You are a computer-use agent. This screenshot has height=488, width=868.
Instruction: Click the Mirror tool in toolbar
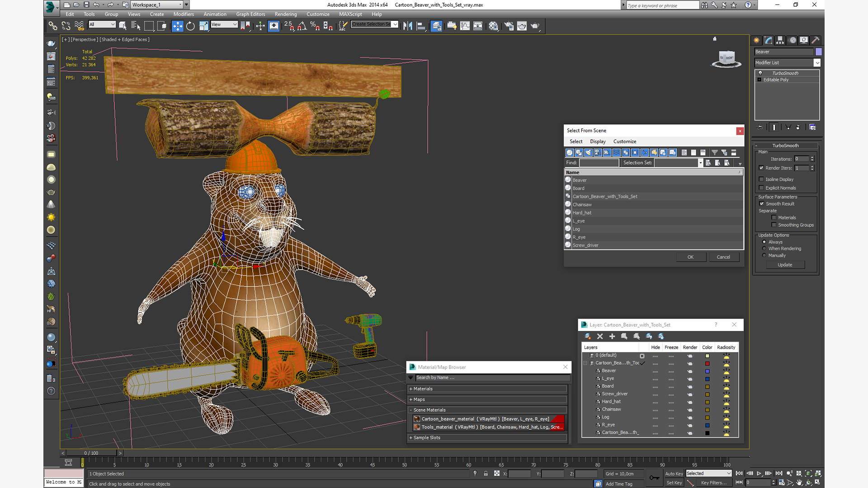(x=407, y=26)
